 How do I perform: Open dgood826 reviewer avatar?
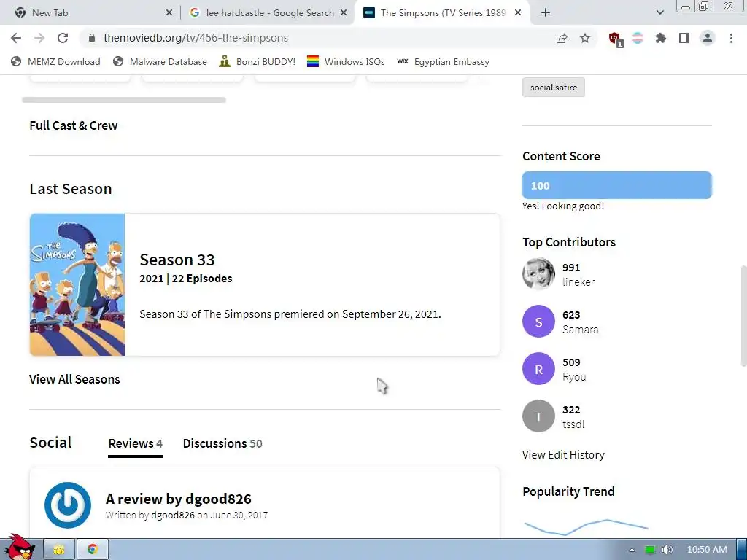(68, 505)
